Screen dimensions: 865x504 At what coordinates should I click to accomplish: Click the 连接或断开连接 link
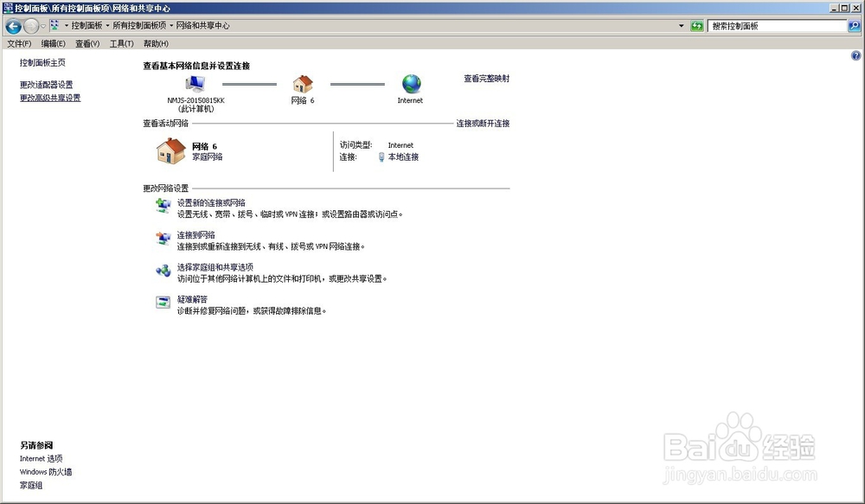(x=484, y=123)
